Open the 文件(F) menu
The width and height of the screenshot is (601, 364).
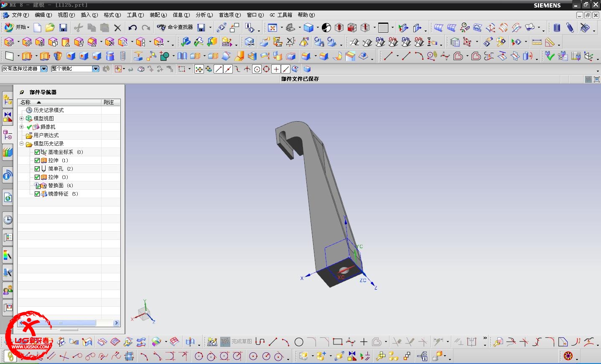(x=20, y=15)
